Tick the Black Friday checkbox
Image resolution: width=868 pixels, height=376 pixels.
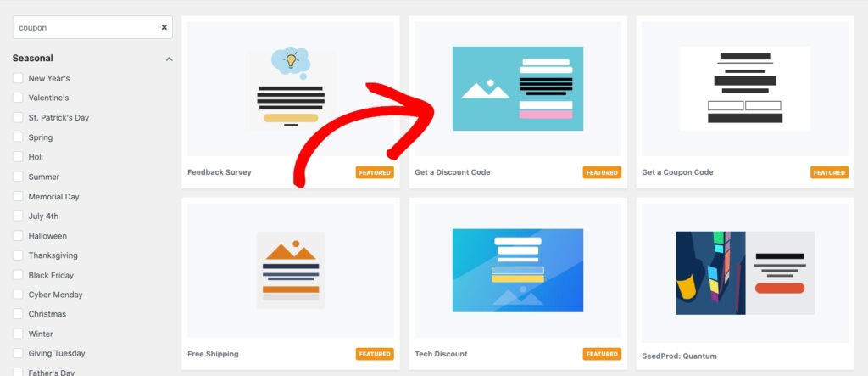point(18,274)
